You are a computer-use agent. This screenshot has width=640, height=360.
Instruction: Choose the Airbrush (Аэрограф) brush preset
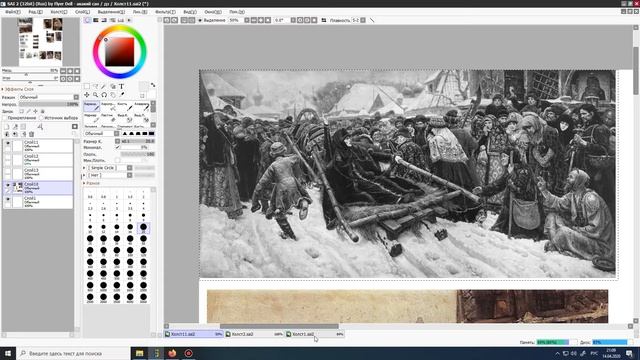[108, 107]
